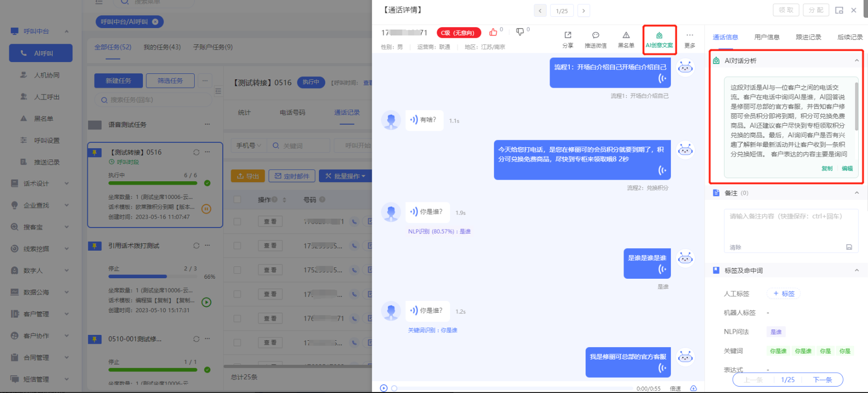
Task: Click the + 标签 add tag button
Action: 783,294
